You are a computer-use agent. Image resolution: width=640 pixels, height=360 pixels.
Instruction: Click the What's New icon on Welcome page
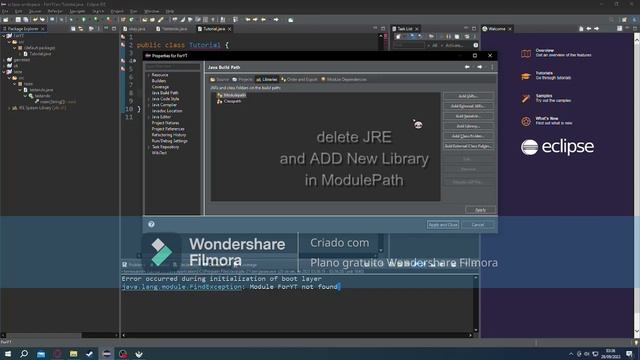526,121
